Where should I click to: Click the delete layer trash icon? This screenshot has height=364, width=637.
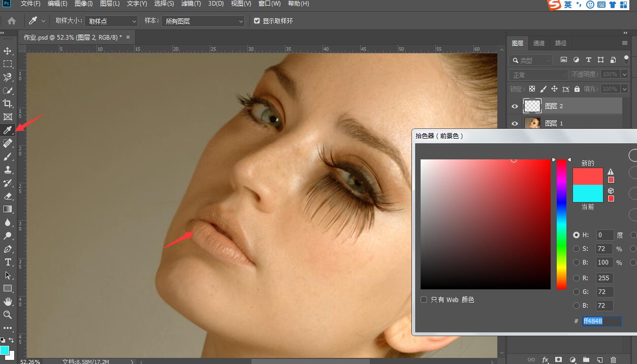tap(613, 359)
